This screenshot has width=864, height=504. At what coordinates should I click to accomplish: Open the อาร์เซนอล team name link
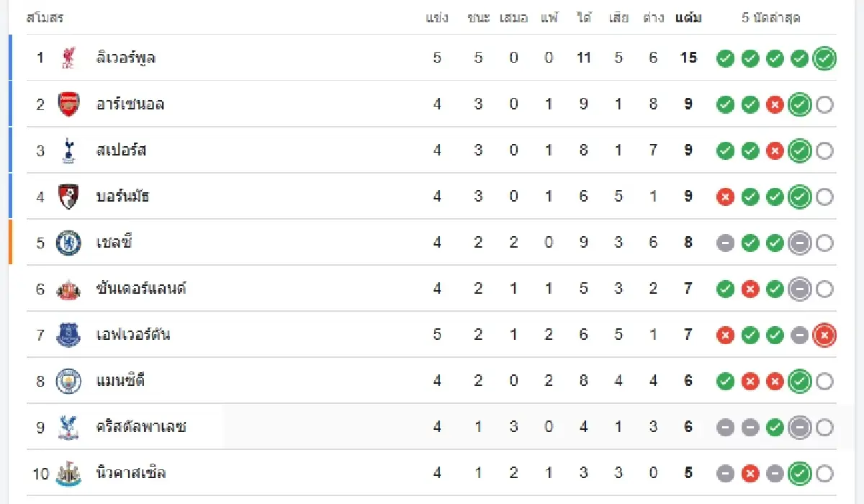(x=130, y=104)
